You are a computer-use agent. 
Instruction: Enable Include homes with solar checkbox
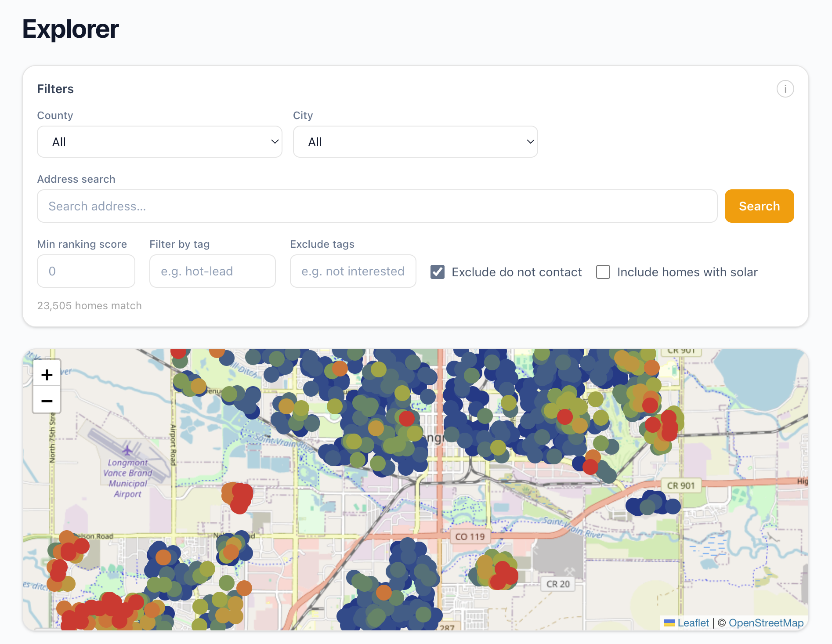(603, 272)
